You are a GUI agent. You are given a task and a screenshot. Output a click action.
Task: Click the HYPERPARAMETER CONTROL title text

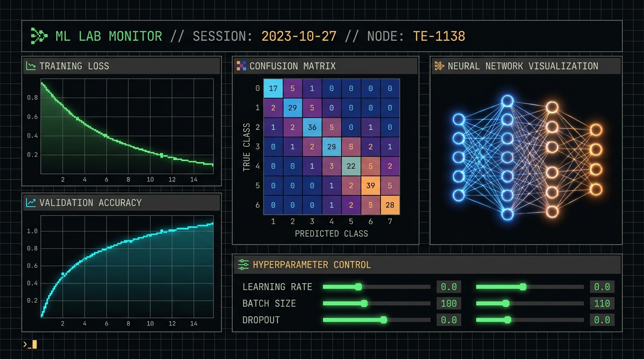pos(312,265)
